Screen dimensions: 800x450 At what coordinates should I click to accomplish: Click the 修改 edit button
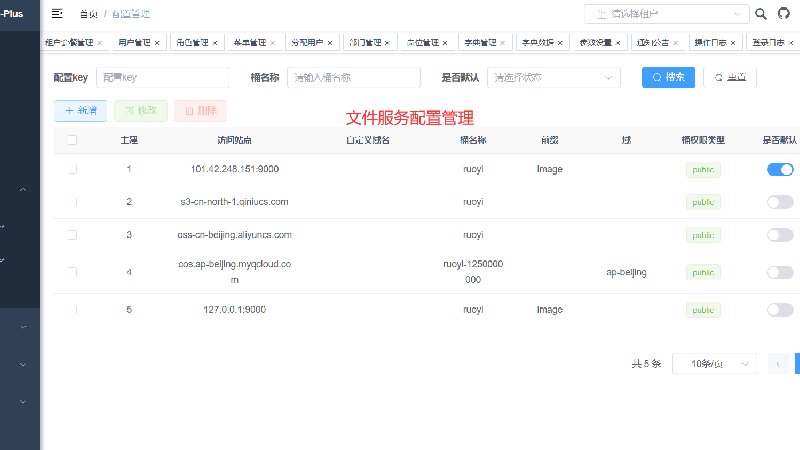(141, 111)
